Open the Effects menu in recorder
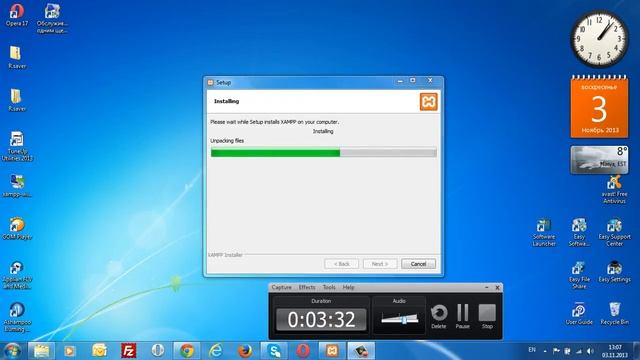640x360 pixels. pyautogui.click(x=307, y=287)
